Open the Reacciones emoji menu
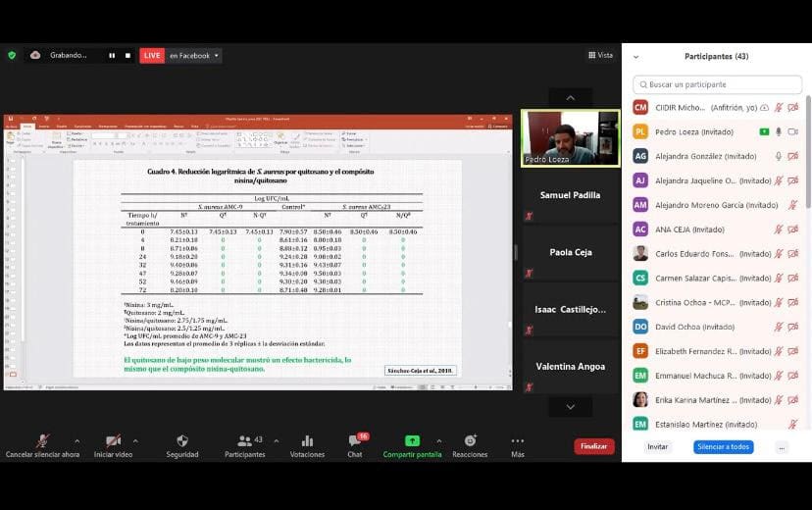The width and height of the screenshot is (812, 510). pyautogui.click(x=470, y=441)
